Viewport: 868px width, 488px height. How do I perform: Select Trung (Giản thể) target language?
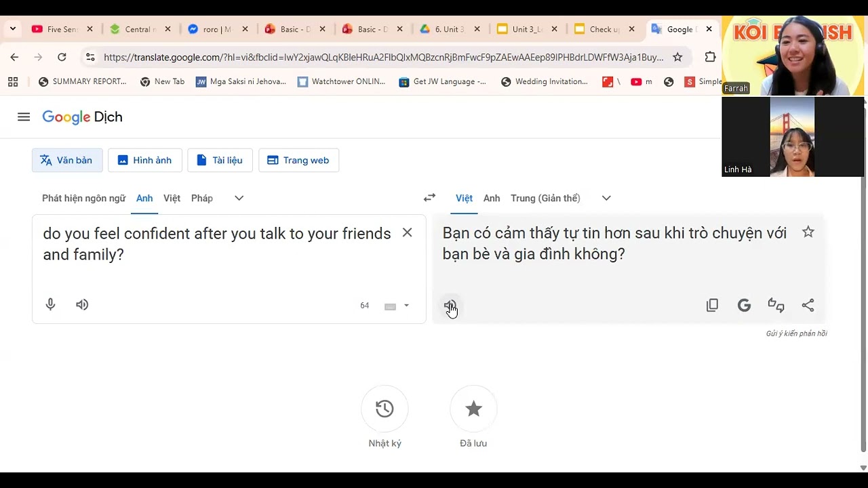545,198
